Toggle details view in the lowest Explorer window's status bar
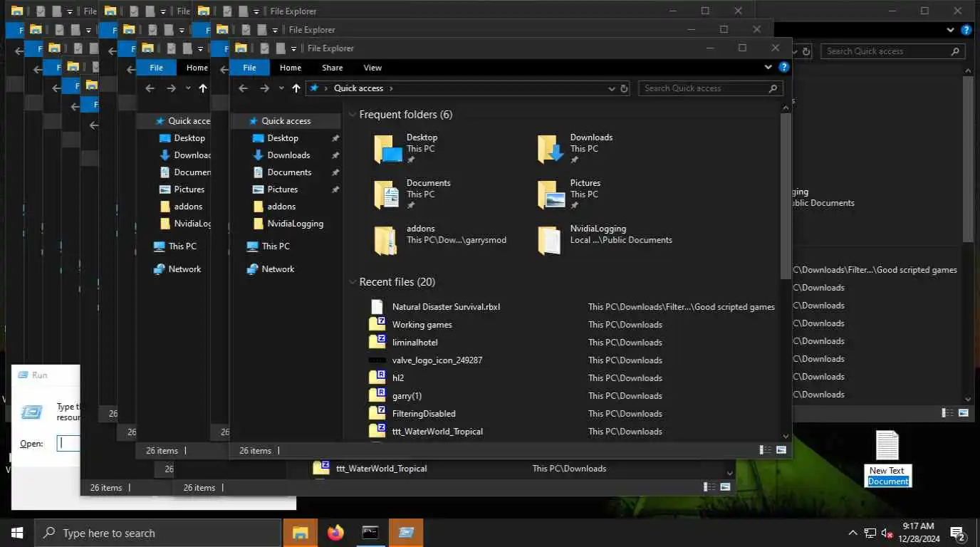Screen dimensions: 980x547 (x=710, y=487)
